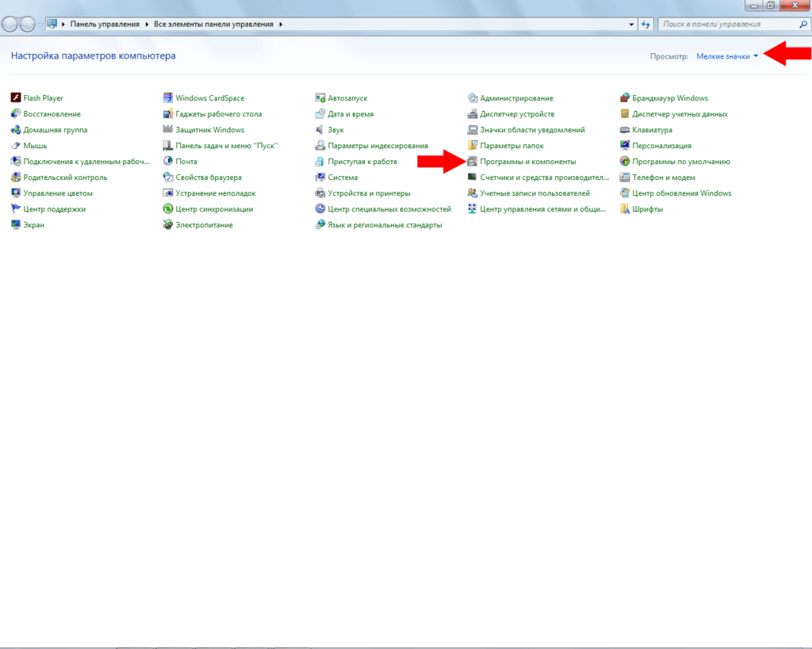The width and height of the screenshot is (812, 649).
Task: Open Центр специальных возможностей link
Action: [389, 208]
